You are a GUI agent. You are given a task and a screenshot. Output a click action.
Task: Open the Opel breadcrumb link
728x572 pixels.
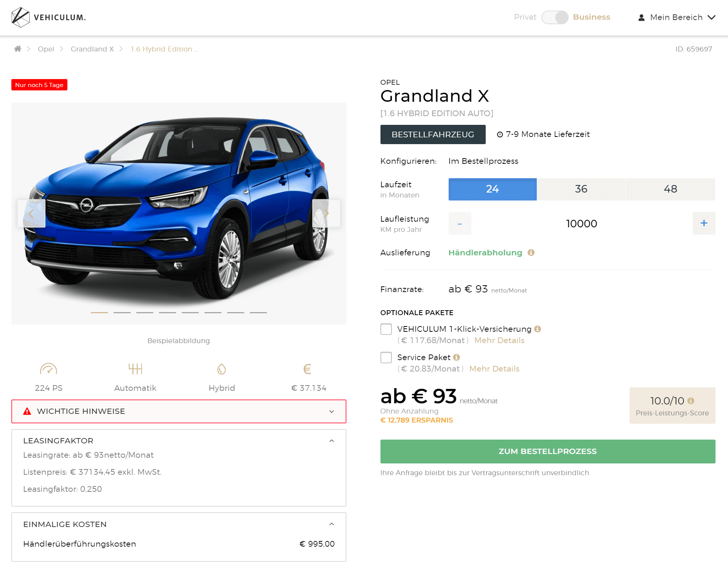pos(46,49)
